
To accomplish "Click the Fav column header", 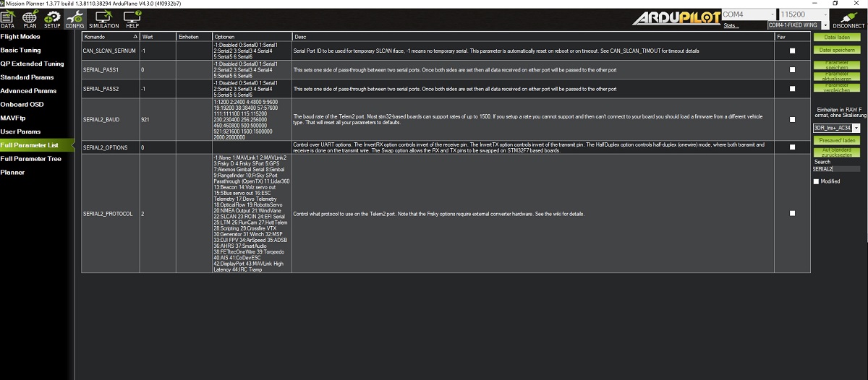I will click(x=792, y=36).
